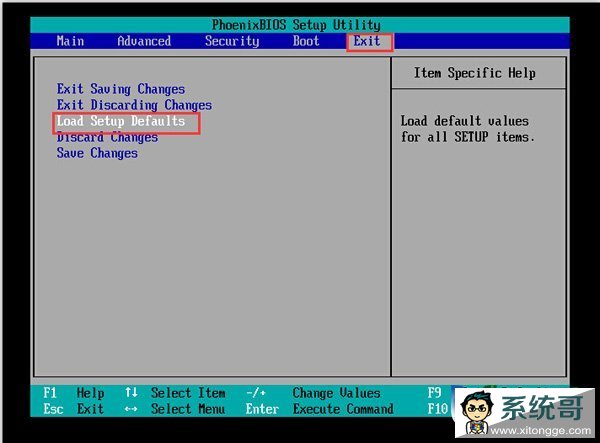The image size is (600, 443).
Task: Go to the Boot tab
Action: coord(306,41)
